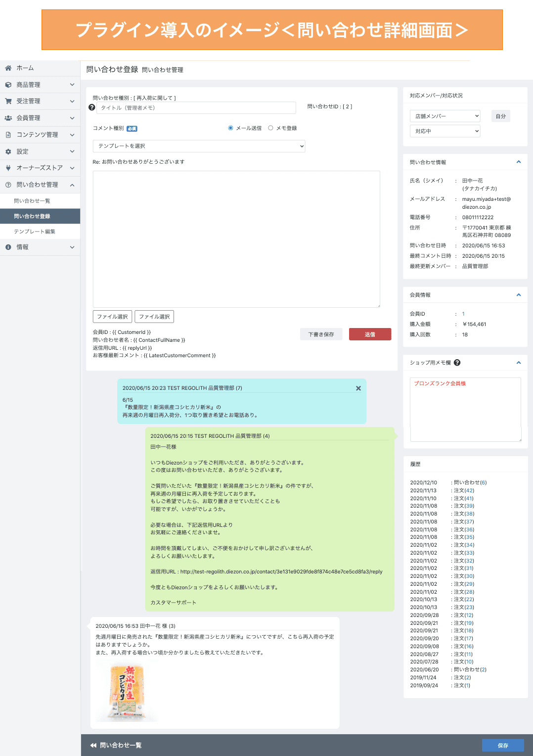Image resolution: width=533 pixels, height=756 pixels.
Task: Click the blue 保存 button
Action: 503,746
